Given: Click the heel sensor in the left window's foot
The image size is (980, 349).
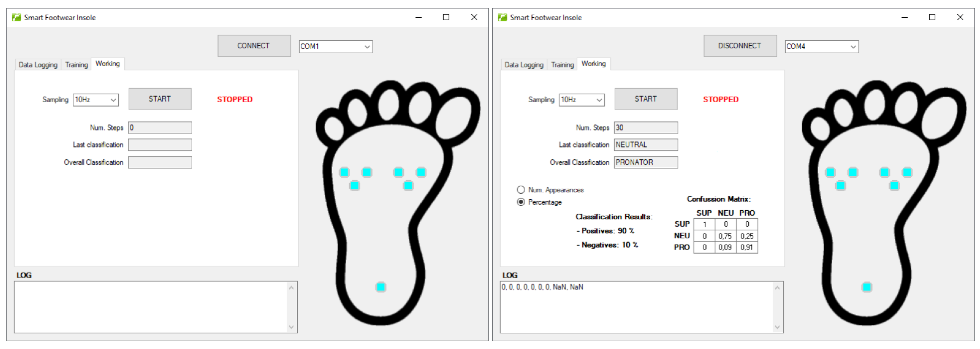Looking at the screenshot, I should (380, 287).
